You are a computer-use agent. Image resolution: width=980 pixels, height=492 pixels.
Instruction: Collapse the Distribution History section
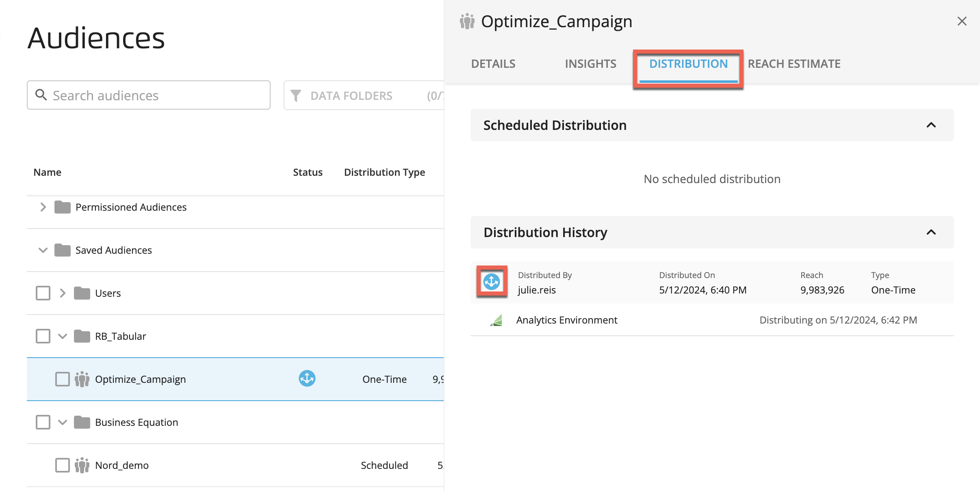tap(931, 232)
